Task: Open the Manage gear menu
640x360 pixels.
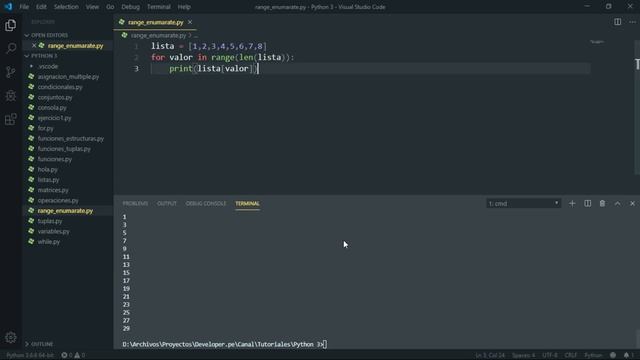Action: pyautogui.click(x=11, y=337)
